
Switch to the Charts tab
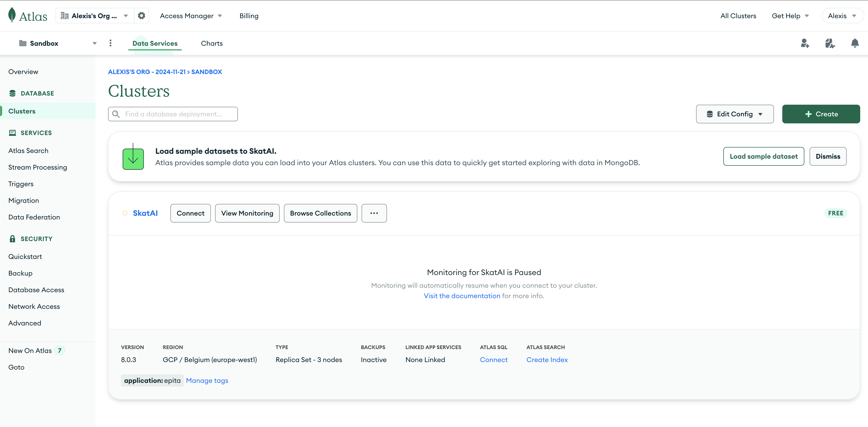[212, 43]
